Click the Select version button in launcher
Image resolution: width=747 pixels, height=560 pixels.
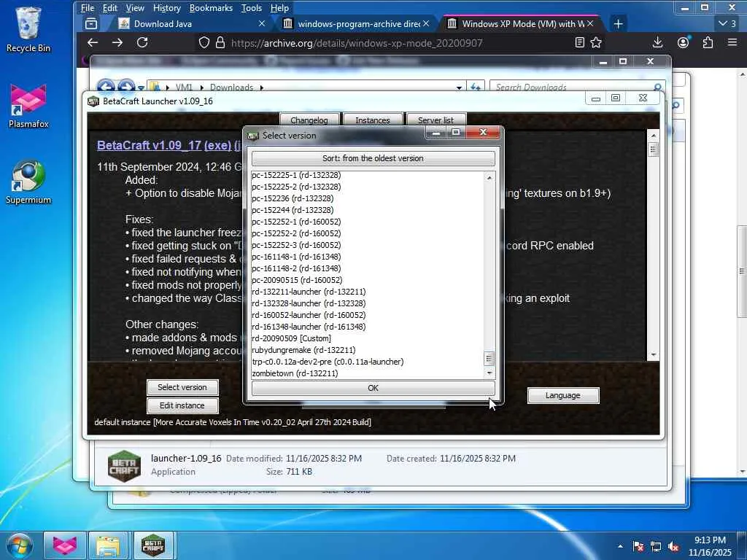click(x=182, y=387)
